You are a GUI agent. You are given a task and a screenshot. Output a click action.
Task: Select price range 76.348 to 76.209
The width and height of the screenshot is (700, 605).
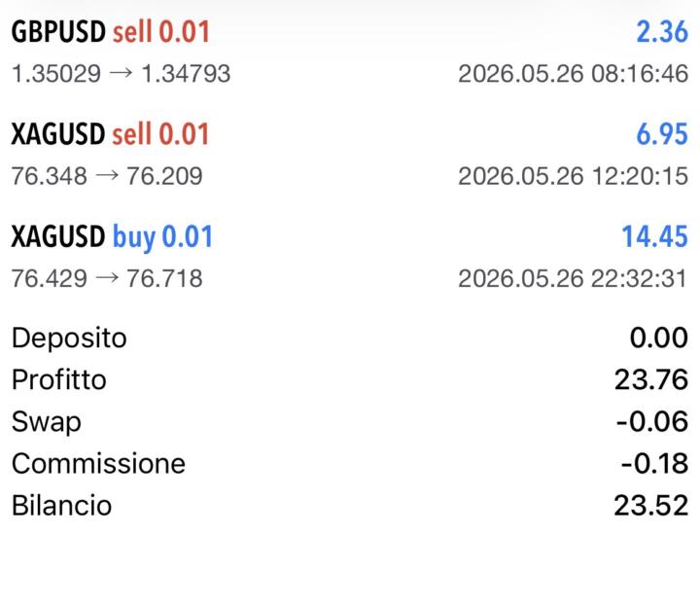[107, 176]
